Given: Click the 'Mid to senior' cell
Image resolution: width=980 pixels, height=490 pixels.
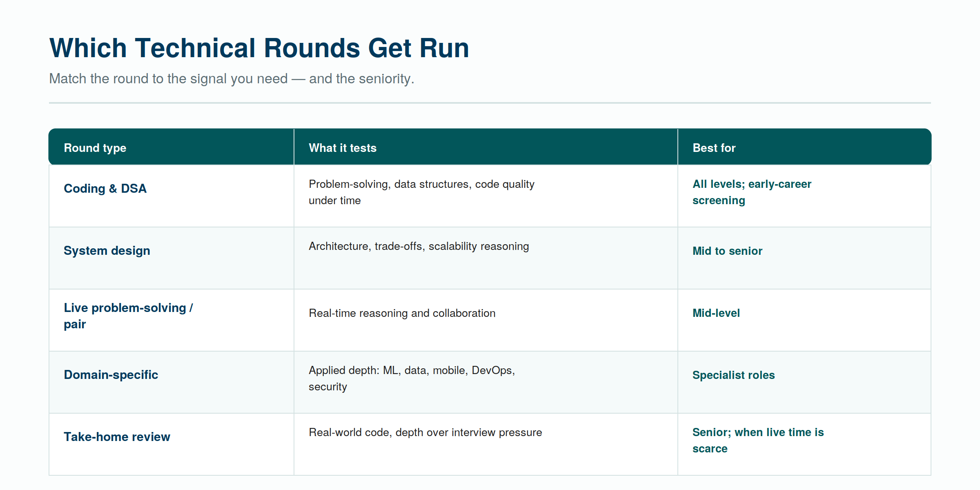Looking at the screenshot, I should (727, 251).
